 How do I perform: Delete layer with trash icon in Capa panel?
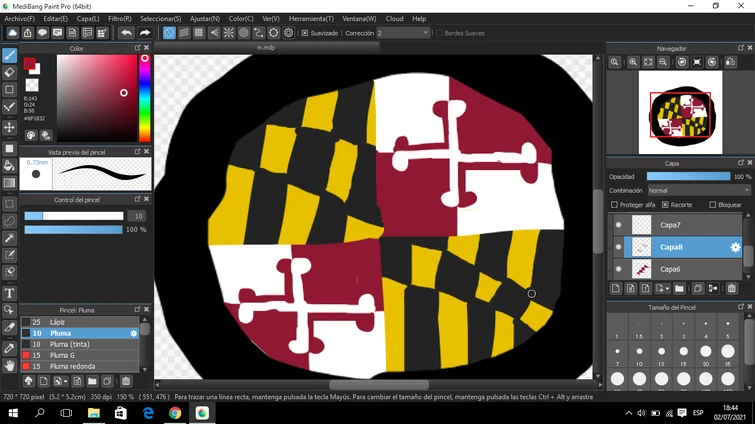pyautogui.click(x=731, y=288)
